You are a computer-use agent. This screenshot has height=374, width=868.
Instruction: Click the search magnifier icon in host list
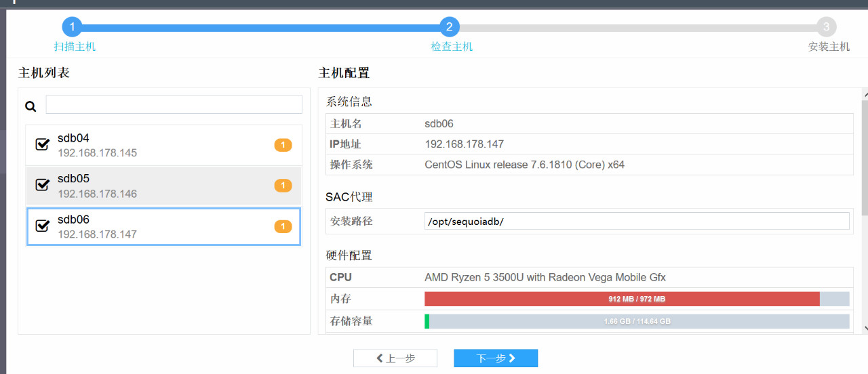[x=30, y=106]
